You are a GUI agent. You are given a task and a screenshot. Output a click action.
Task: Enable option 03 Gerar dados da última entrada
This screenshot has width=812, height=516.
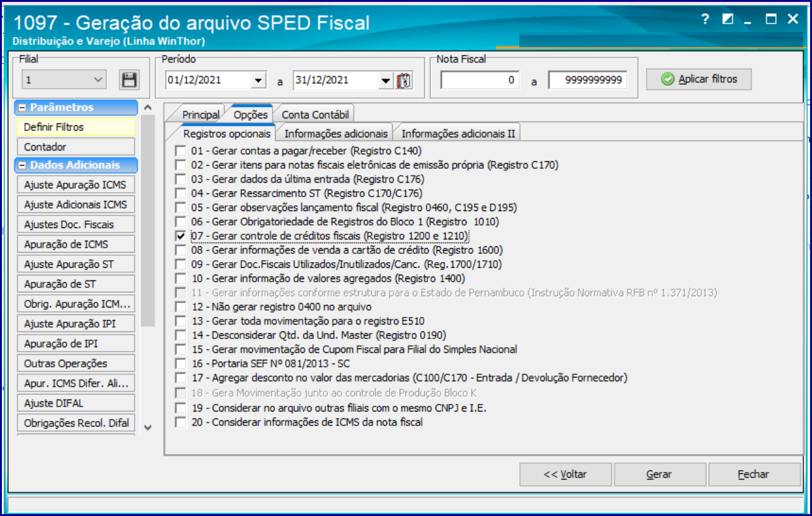click(x=181, y=179)
